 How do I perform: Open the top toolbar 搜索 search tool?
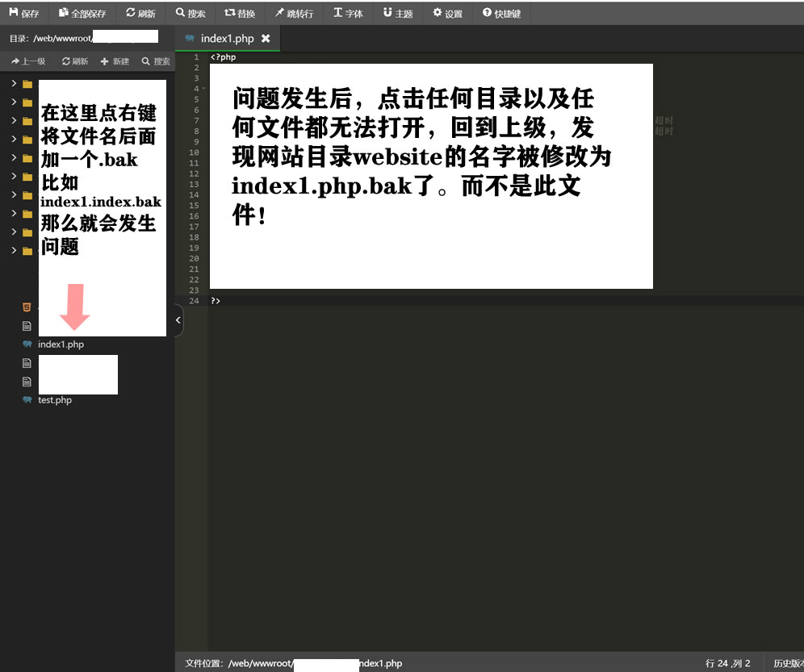coord(191,14)
